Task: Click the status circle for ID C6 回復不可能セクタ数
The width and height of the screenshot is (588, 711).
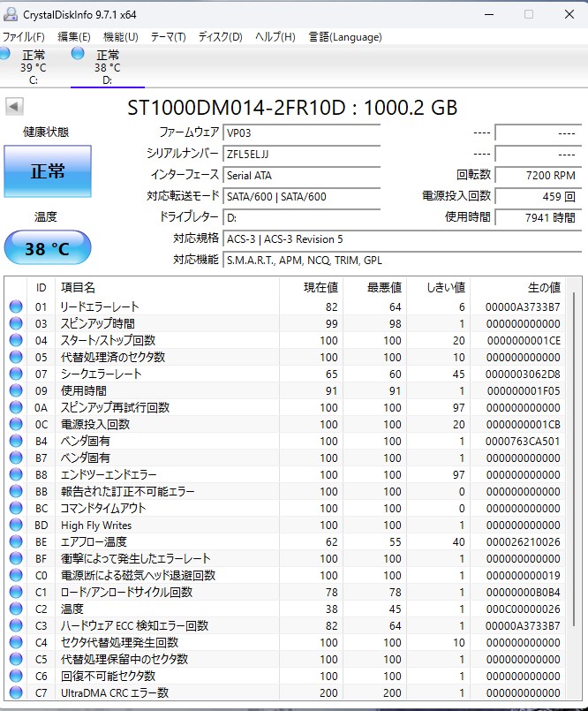Action: tap(16, 676)
